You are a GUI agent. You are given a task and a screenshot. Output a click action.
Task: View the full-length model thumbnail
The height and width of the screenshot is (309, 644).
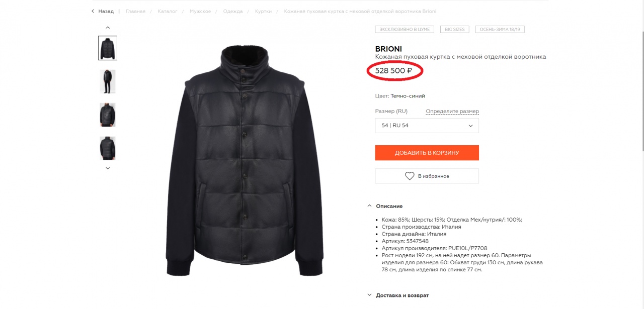pos(108,81)
